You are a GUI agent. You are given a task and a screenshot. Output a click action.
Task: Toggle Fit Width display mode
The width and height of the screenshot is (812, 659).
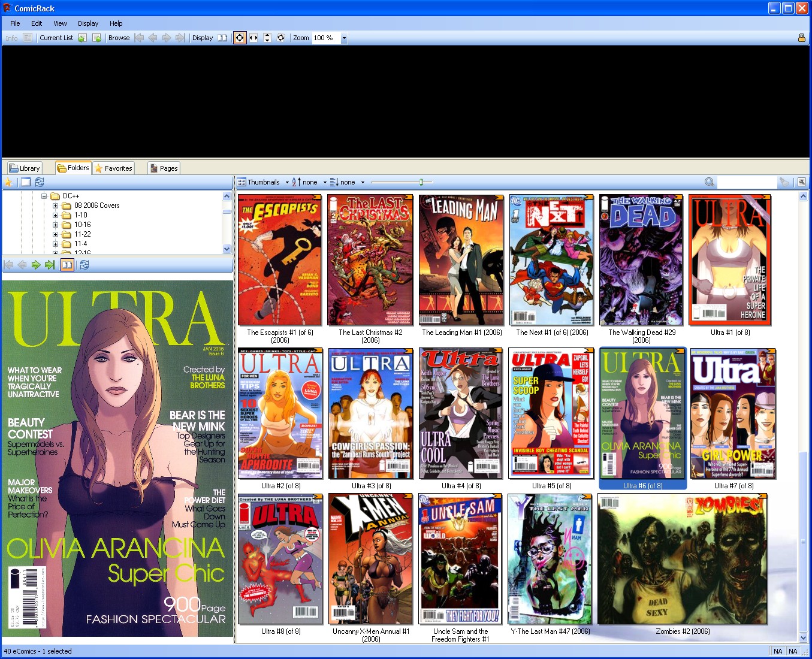pyautogui.click(x=253, y=38)
